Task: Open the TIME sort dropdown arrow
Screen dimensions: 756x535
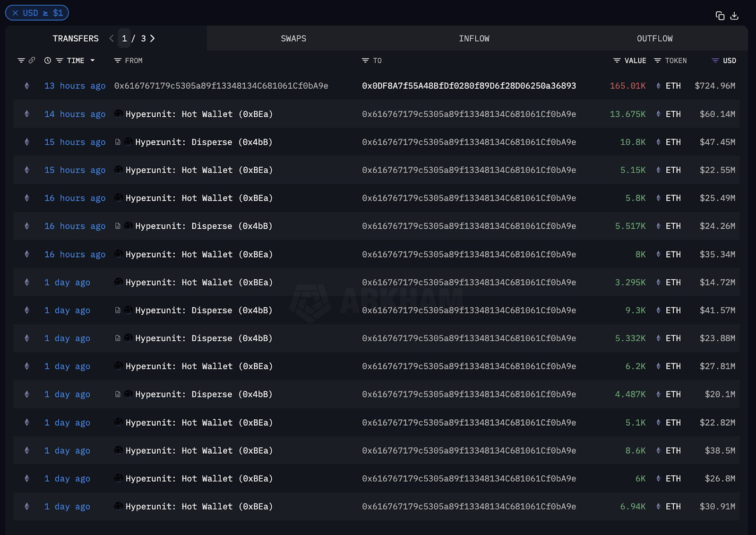Action: click(x=93, y=60)
